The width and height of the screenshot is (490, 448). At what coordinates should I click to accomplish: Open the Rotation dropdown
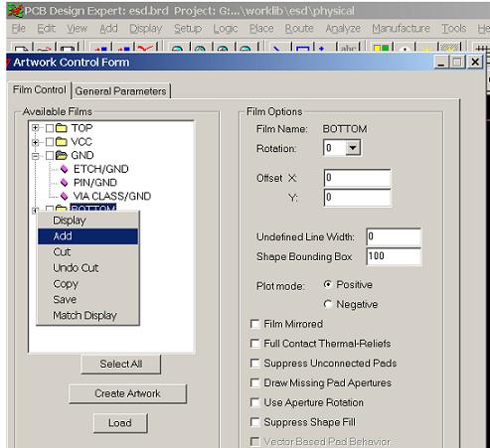click(353, 148)
